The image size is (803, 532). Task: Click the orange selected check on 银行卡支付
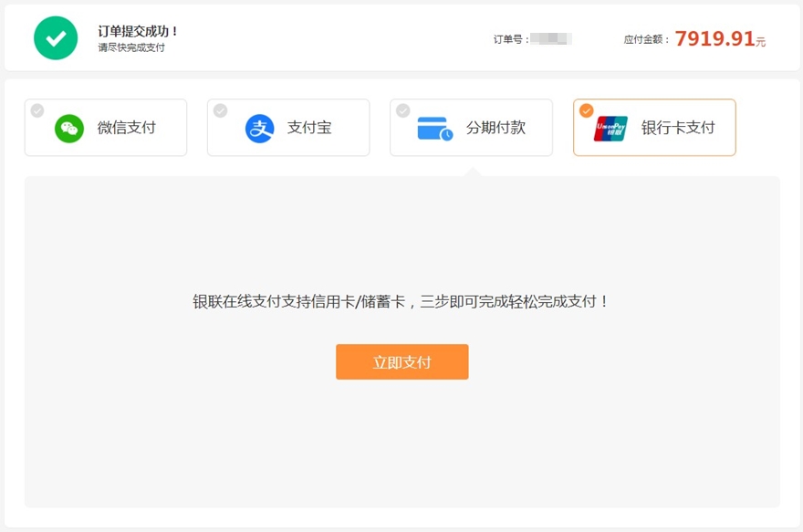[586, 110]
